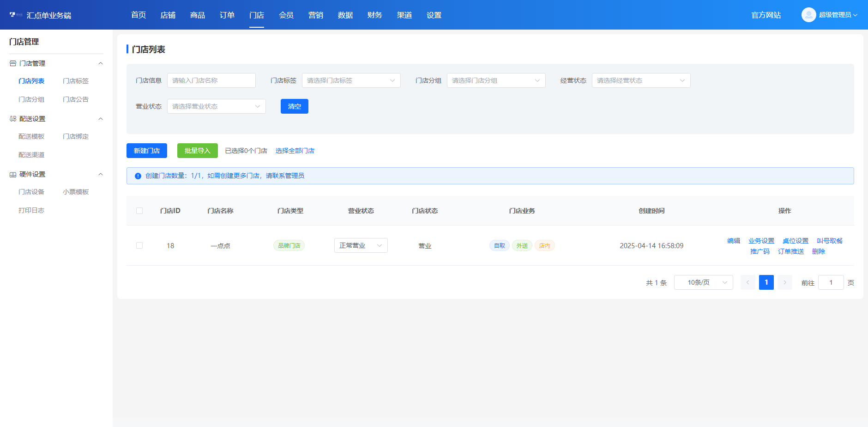Image resolution: width=868 pixels, height=427 pixels.
Task: Go to the previous page arrow
Action: (747, 282)
